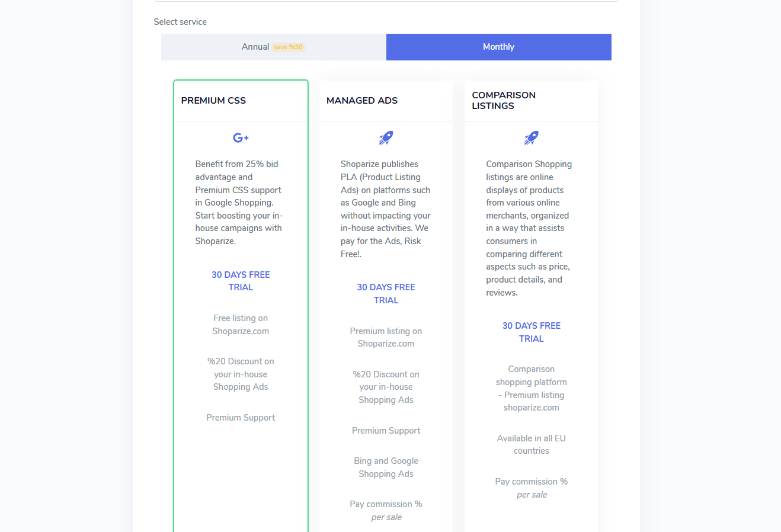
Task: Choose the Comparison Listings plan heading
Action: 504,100
